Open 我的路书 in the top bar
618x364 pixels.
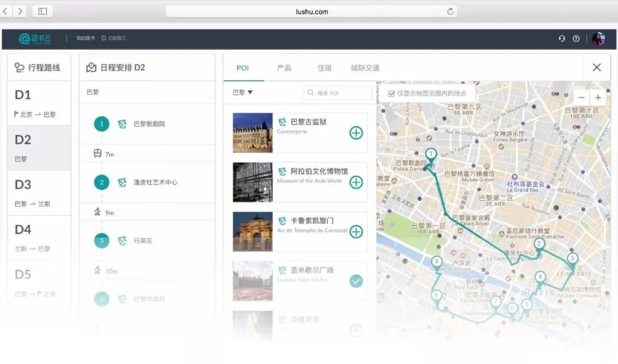click(85, 38)
